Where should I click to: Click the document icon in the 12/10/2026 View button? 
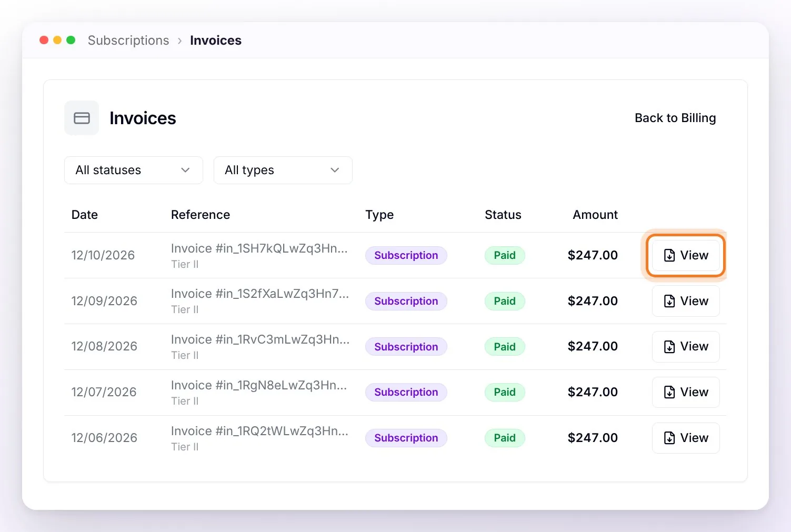click(669, 255)
